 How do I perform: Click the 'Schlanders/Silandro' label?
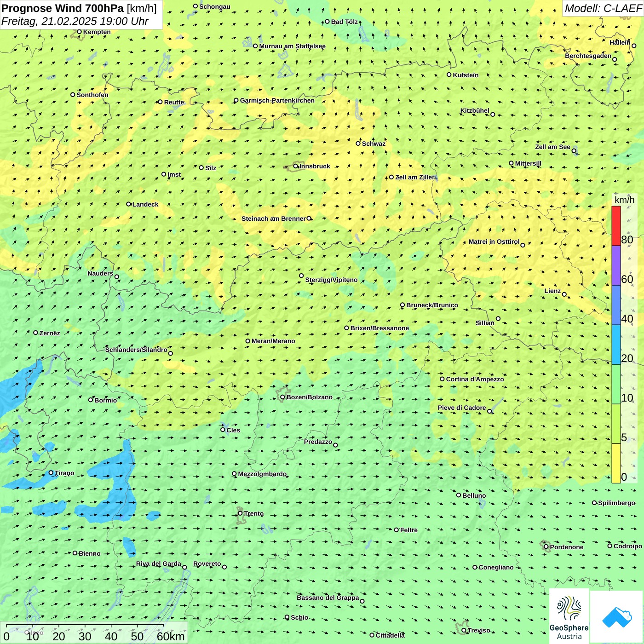tap(136, 350)
